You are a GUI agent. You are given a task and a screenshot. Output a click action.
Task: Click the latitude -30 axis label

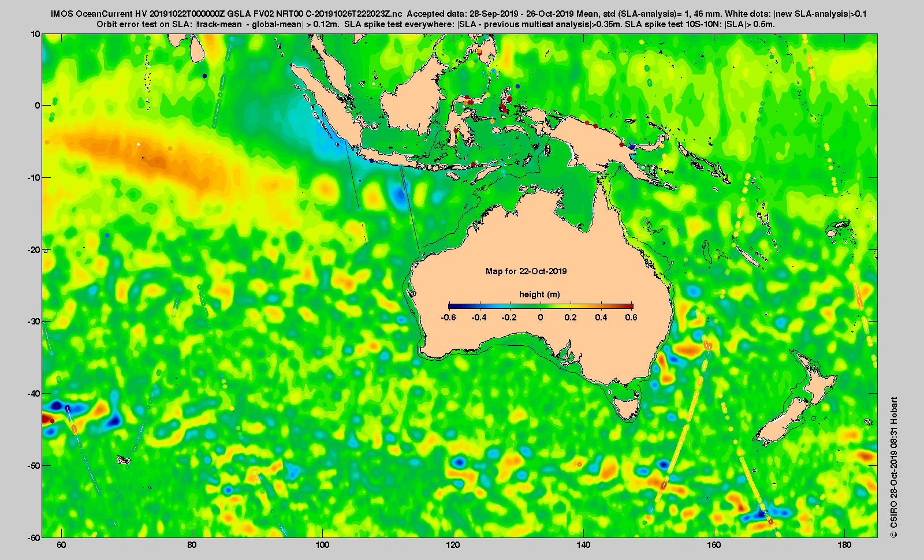(x=33, y=322)
